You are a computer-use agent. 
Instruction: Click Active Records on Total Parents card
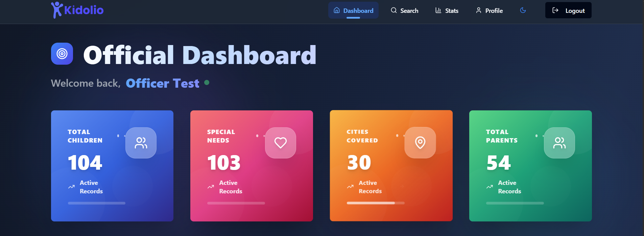point(509,187)
